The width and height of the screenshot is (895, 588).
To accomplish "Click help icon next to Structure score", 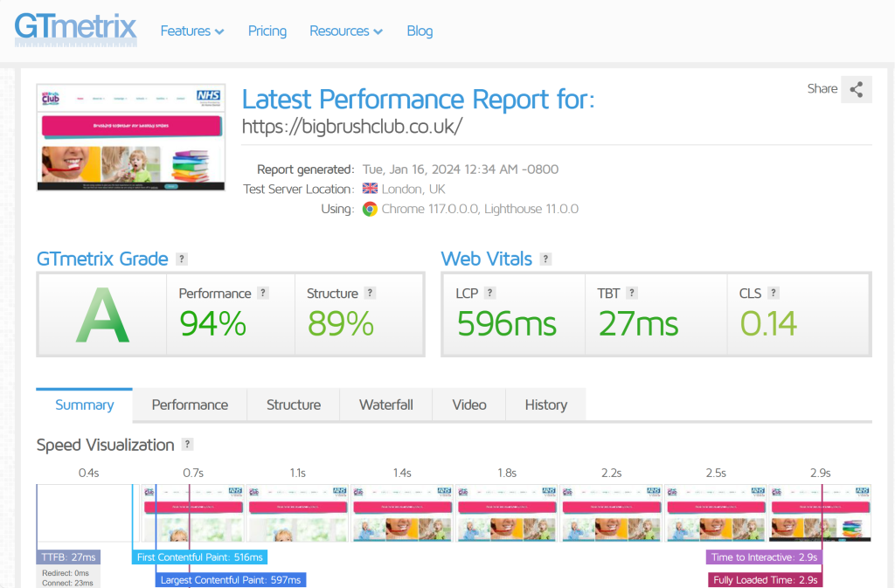I will tap(370, 294).
